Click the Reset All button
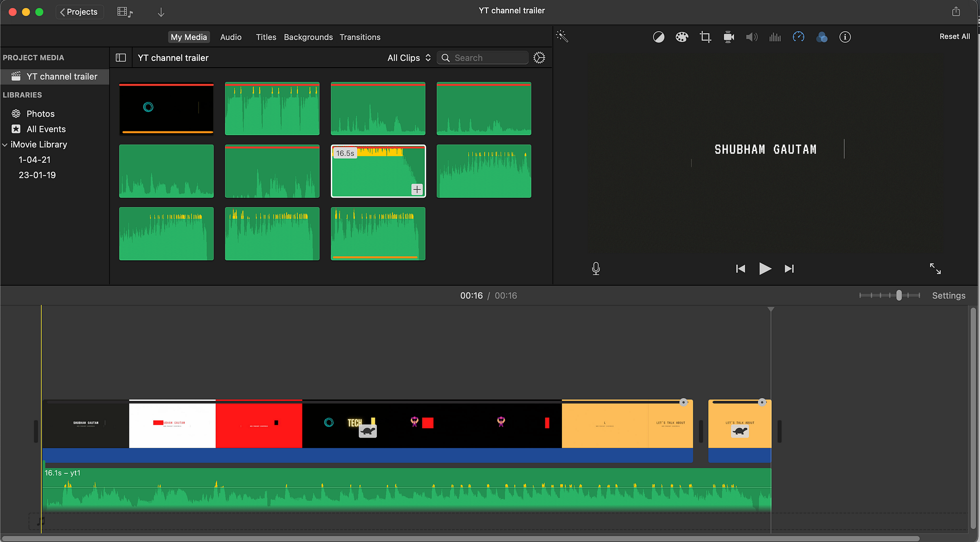980x542 pixels. click(x=954, y=37)
